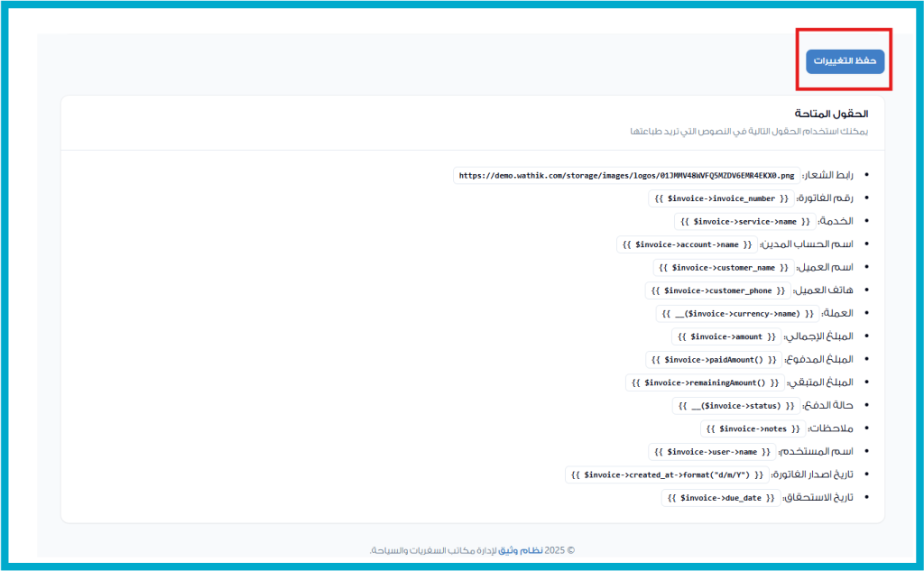924x571 pixels.
Task: Select the $invoice->customer_phone code tag
Action: click(x=717, y=290)
